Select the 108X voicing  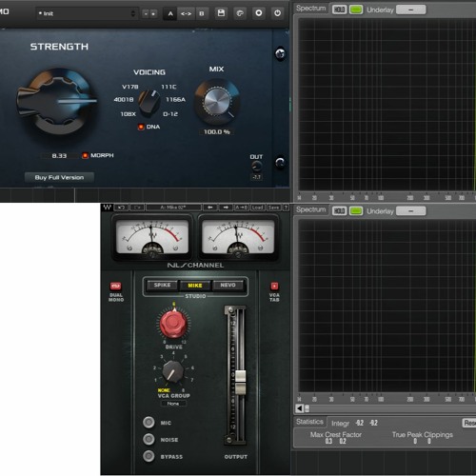click(x=128, y=114)
